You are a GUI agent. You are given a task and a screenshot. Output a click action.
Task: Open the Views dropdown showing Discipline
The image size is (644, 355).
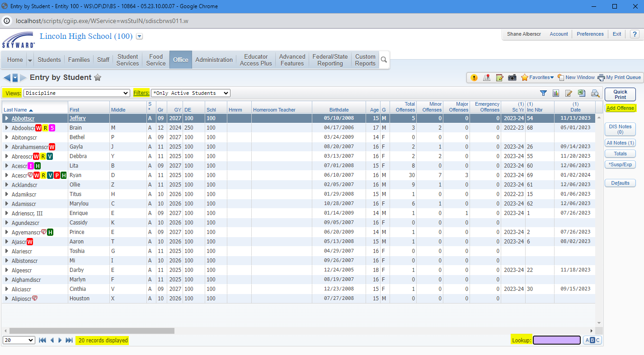pos(76,93)
